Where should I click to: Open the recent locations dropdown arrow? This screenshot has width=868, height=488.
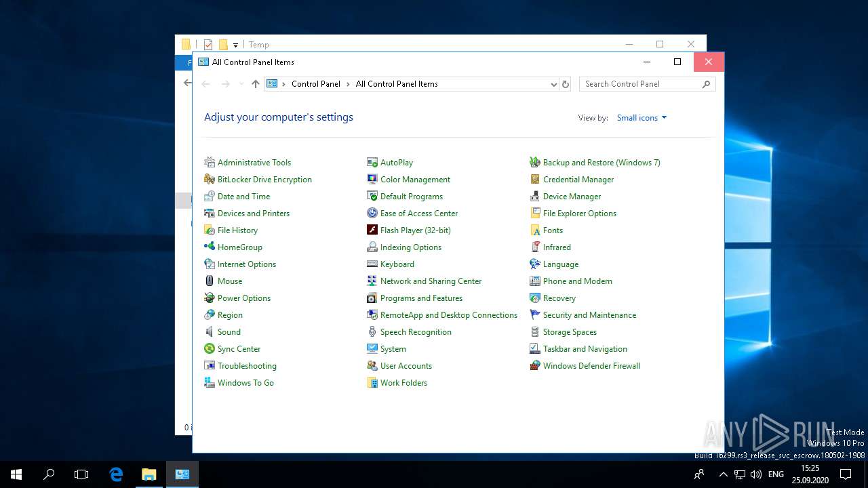click(241, 84)
